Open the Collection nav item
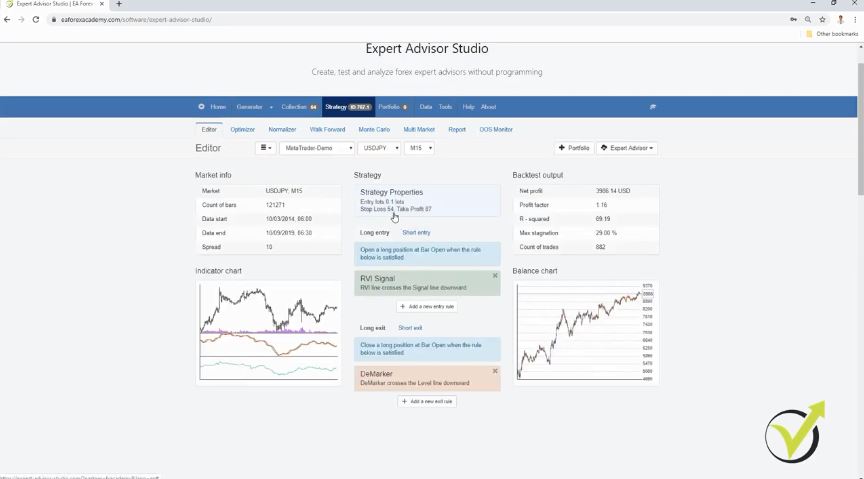Viewport: 864px width, 479px height. 299,107
